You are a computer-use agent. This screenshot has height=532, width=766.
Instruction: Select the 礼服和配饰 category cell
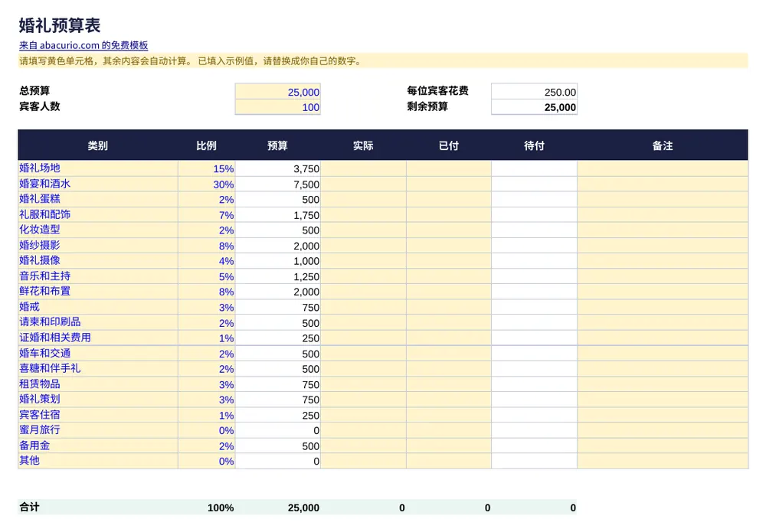(98, 215)
